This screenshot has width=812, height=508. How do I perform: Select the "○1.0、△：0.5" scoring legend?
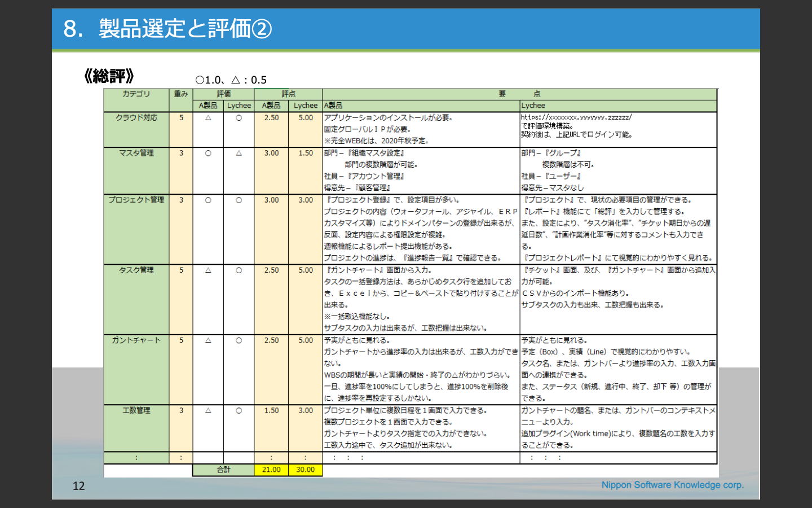coord(231,80)
